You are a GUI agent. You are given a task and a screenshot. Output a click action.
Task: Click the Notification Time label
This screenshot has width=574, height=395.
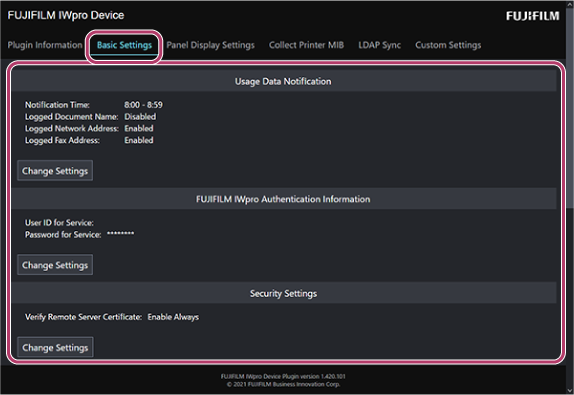pyautogui.click(x=57, y=105)
